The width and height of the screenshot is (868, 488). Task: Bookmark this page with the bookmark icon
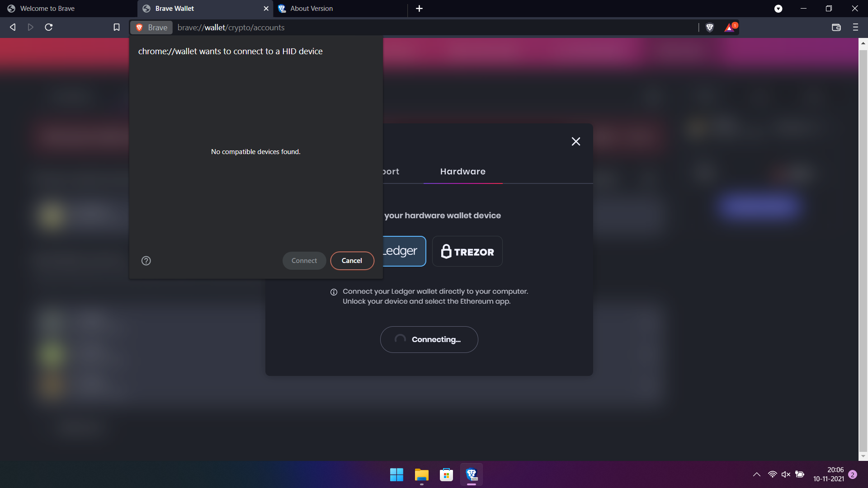116,27
